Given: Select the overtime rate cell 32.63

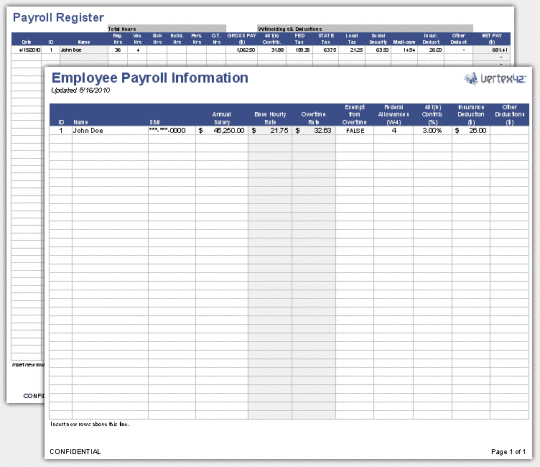Looking at the screenshot, I should (x=313, y=131).
